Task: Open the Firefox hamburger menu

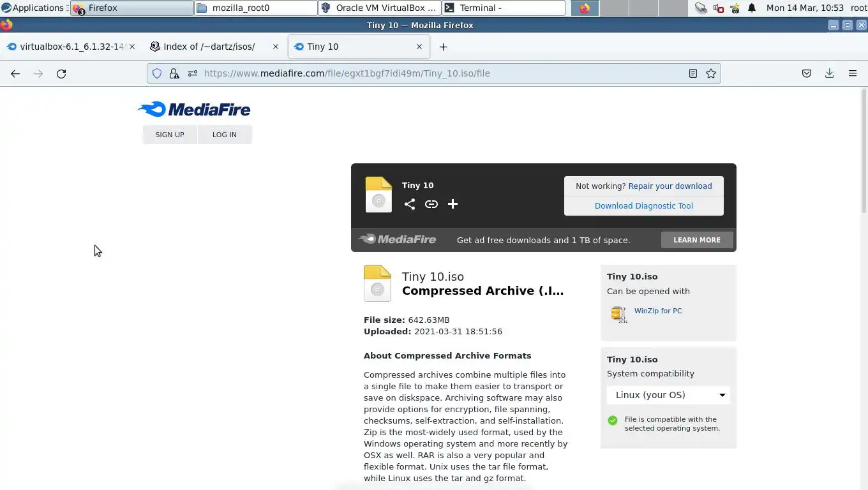Action: [x=853, y=73]
